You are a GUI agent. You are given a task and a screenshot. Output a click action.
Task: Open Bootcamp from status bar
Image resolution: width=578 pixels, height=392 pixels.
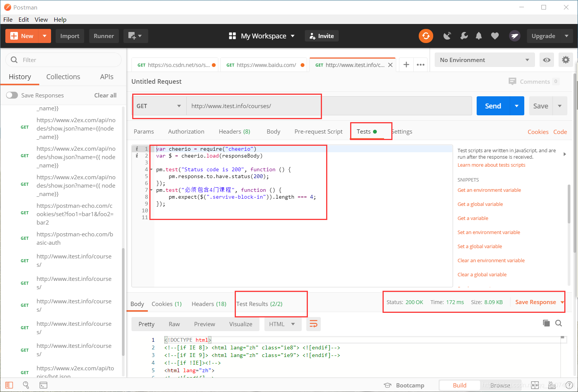404,385
